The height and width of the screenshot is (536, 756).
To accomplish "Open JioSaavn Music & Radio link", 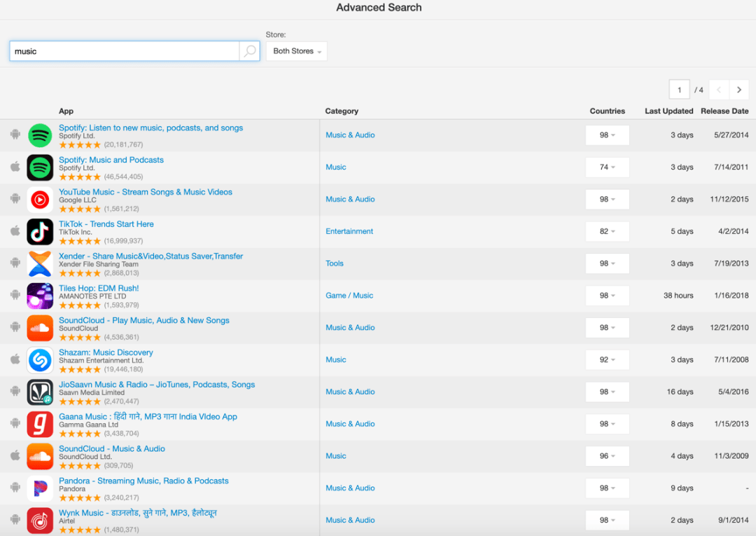I will 157,385.
